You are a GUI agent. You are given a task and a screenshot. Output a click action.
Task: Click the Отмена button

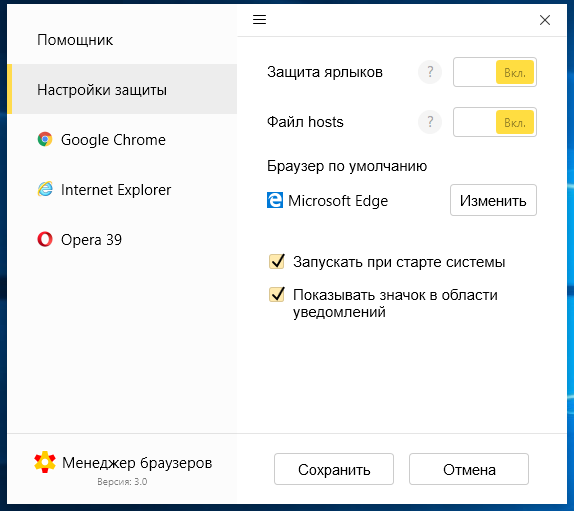pyautogui.click(x=469, y=469)
